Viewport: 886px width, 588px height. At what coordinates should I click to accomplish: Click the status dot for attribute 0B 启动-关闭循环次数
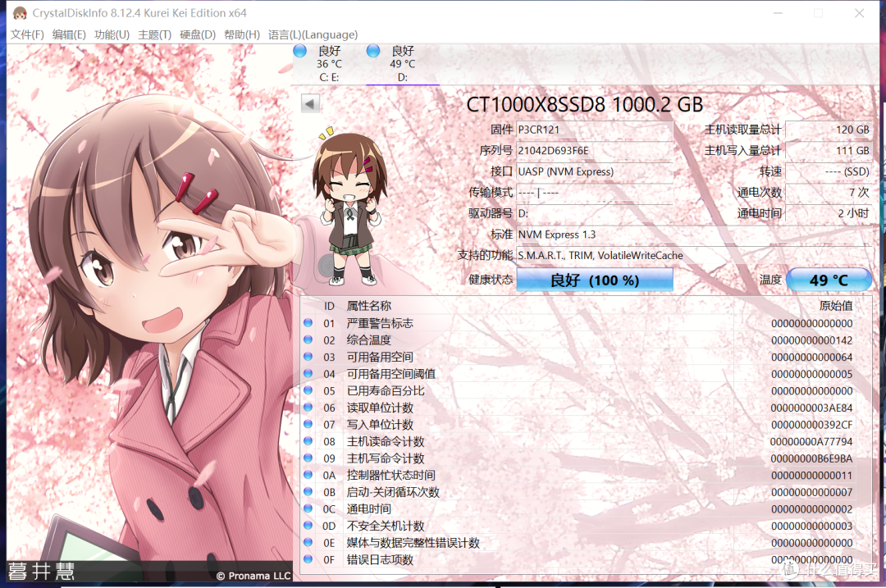[x=308, y=491]
